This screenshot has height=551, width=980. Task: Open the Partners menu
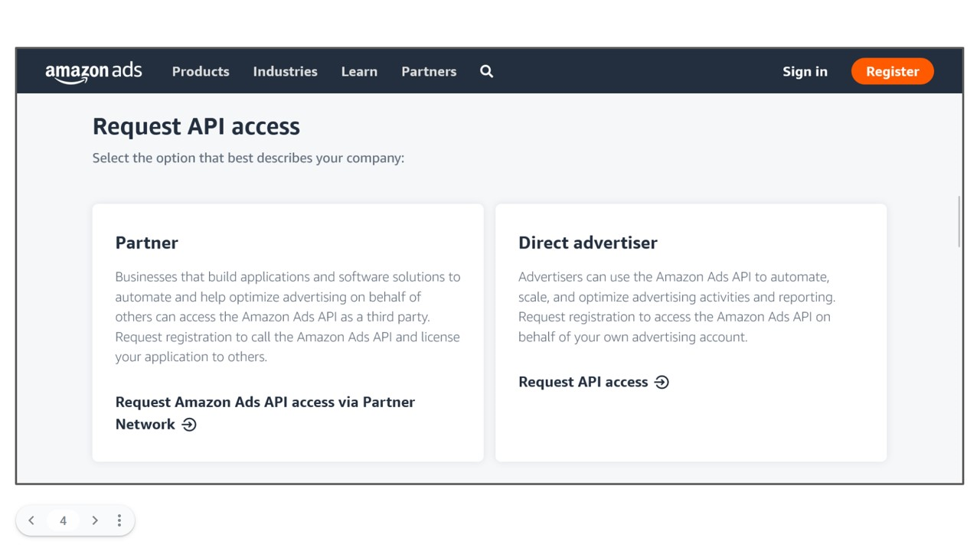tap(429, 71)
